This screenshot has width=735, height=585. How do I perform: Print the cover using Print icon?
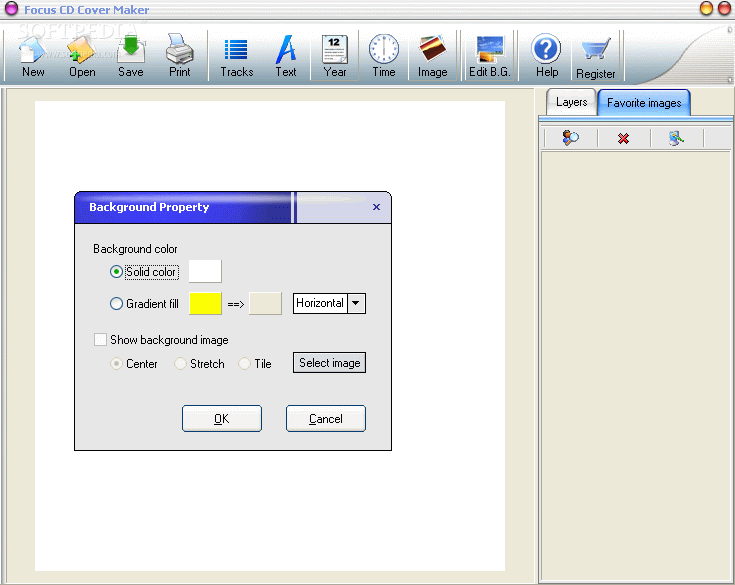coord(180,56)
